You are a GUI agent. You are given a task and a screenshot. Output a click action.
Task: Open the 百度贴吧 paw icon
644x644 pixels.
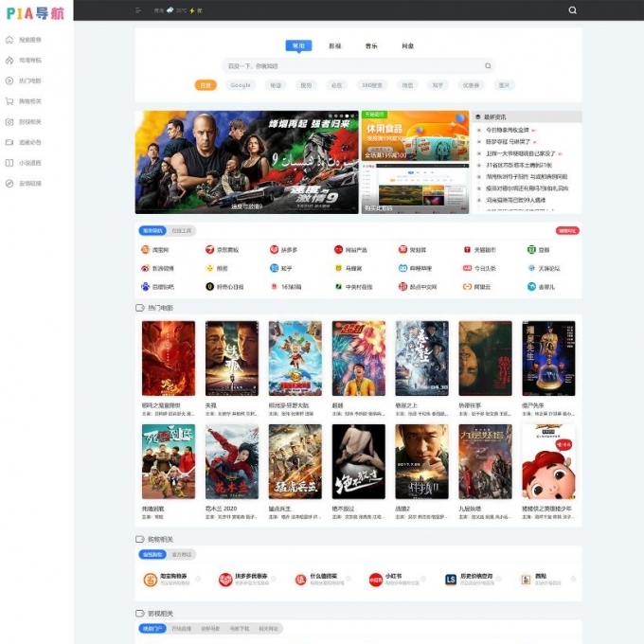coord(145,287)
